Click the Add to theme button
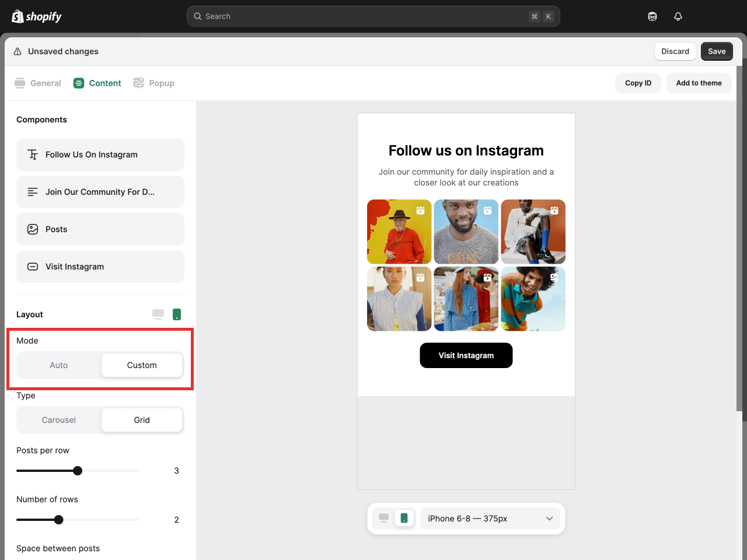This screenshot has width=747, height=560. click(x=699, y=83)
